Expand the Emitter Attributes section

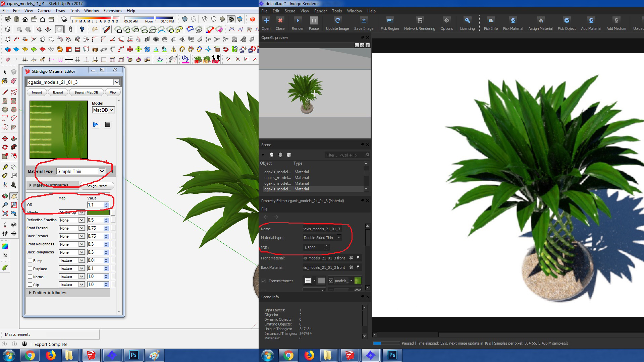[x=49, y=293]
